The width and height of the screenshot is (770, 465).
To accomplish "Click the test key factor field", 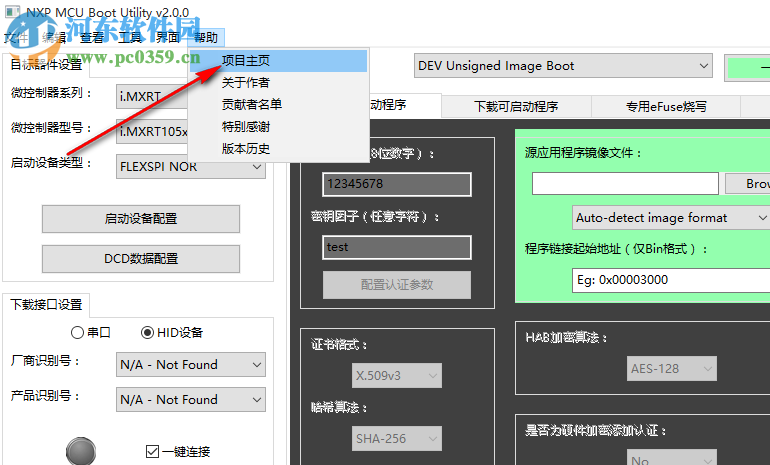I will click(x=397, y=247).
